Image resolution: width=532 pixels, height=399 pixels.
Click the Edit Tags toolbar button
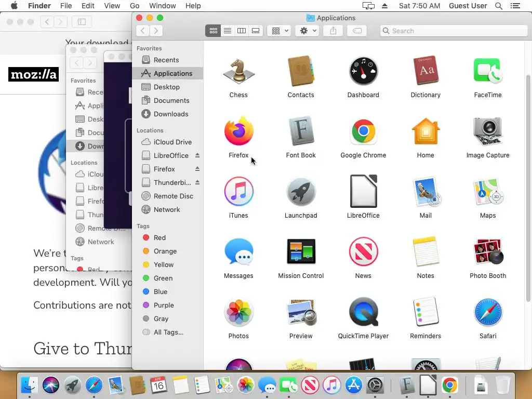pyautogui.click(x=357, y=31)
